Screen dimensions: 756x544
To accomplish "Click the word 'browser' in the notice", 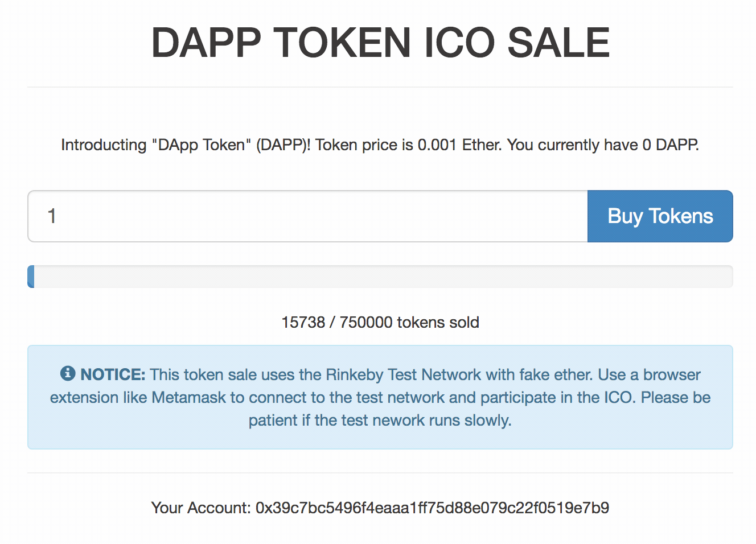I will coord(672,374).
